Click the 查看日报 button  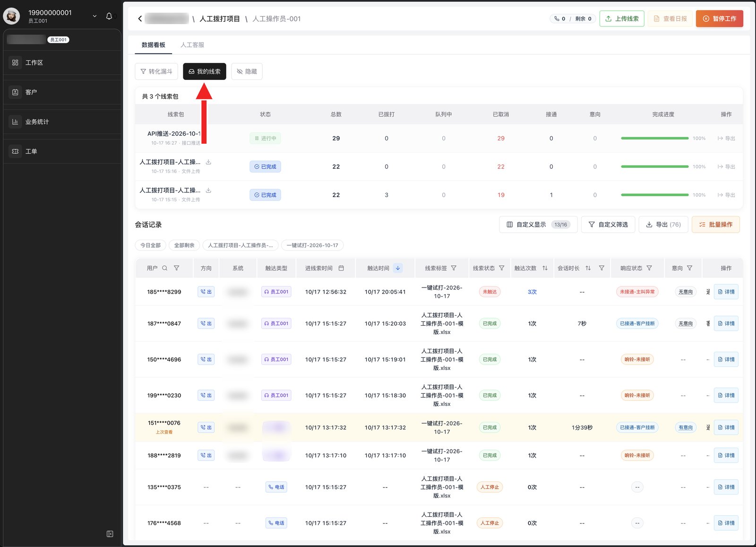pos(670,18)
